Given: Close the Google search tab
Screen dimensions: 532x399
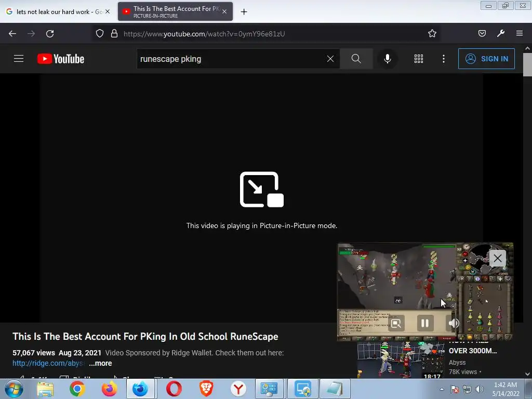Looking at the screenshot, I should point(108,11).
